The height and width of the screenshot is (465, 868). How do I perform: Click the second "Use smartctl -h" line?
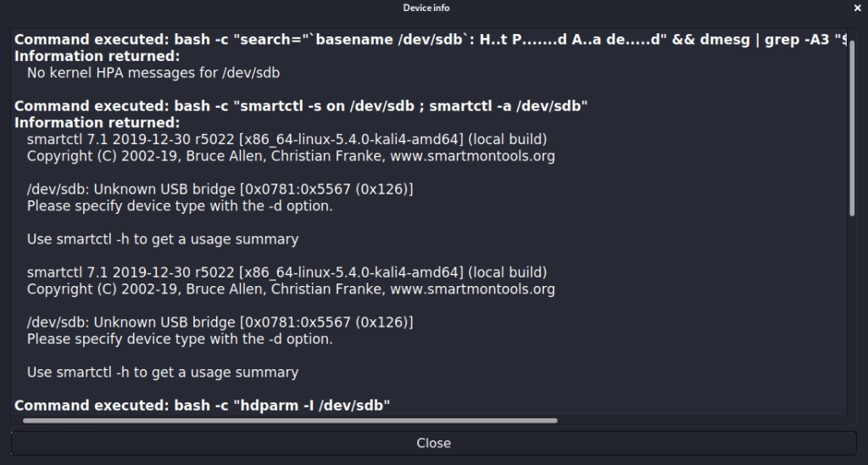coord(163,373)
